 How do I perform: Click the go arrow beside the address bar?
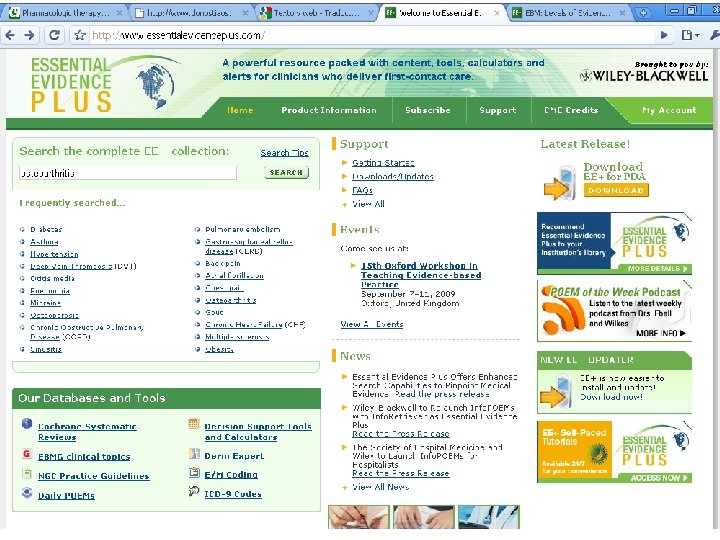coord(664,35)
